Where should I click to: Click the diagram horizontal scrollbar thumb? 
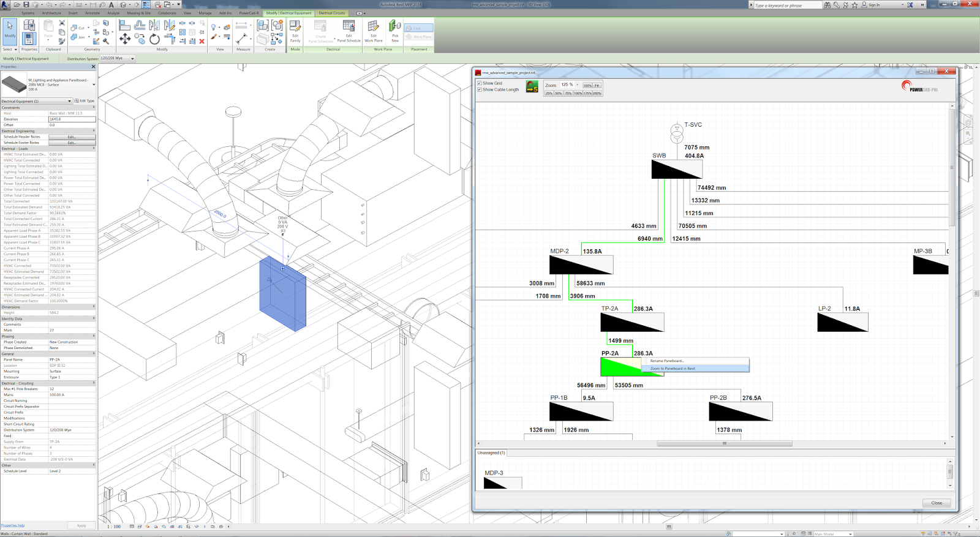(x=724, y=443)
